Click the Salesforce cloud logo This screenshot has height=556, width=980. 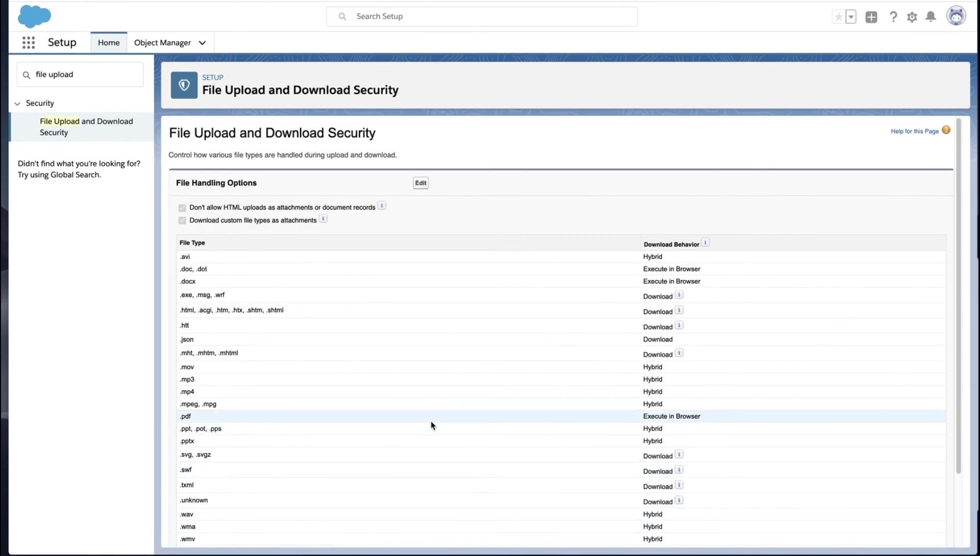(34, 16)
